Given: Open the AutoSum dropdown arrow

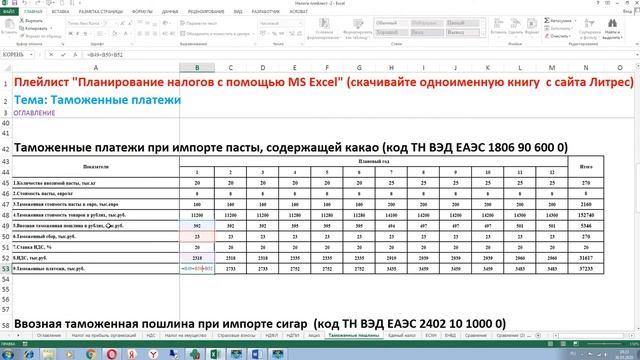Looking at the screenshot, I should click(576, 20).
